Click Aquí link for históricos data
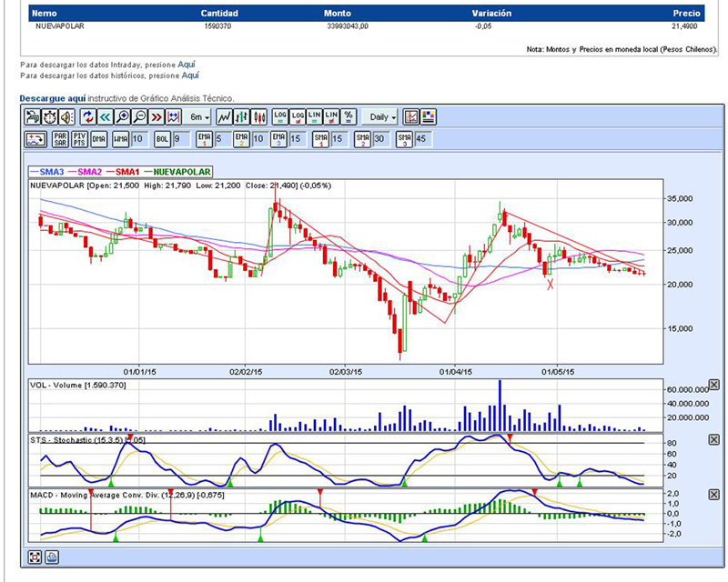This screenshot has height=582, width=728. (x=190, y=75)
